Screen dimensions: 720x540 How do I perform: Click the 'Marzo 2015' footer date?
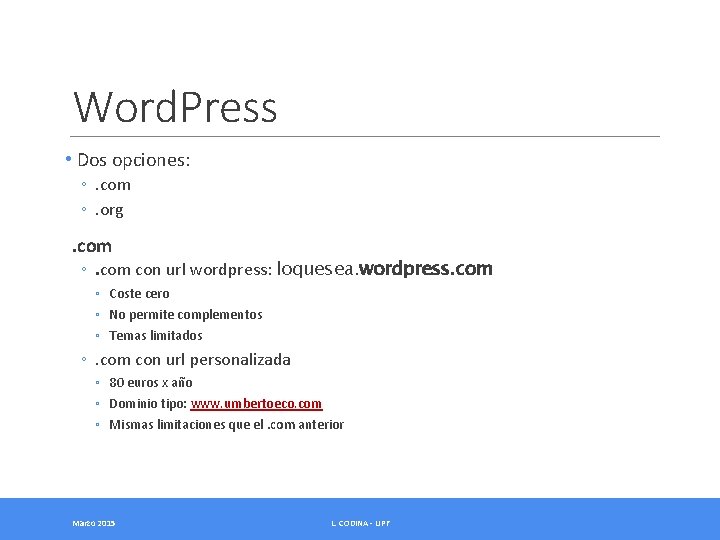[x=94, y=523]
